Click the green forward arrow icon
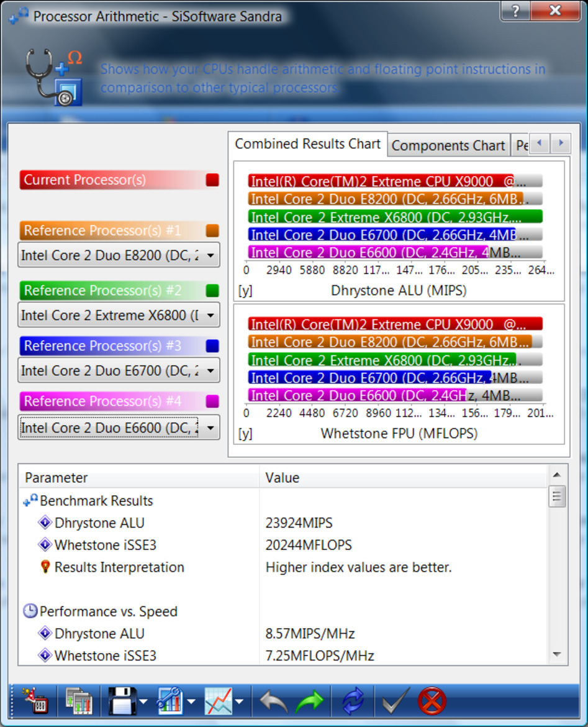The image size is (588, 727). click(x=310, y=700)
